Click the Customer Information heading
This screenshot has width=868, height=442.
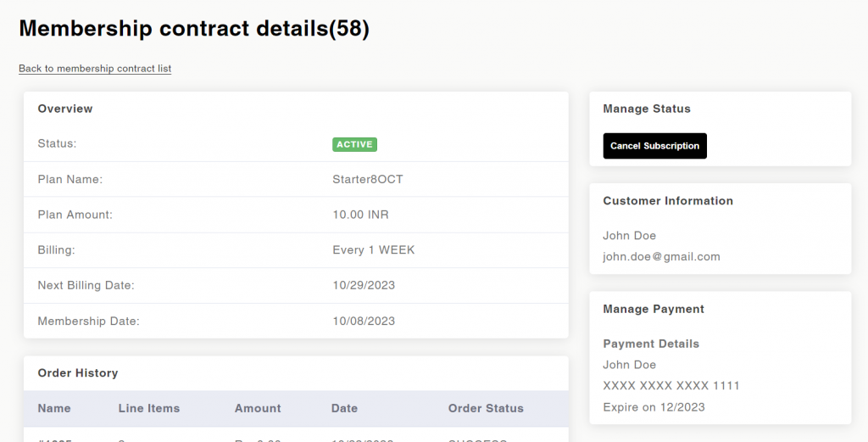tap(668, 201)
